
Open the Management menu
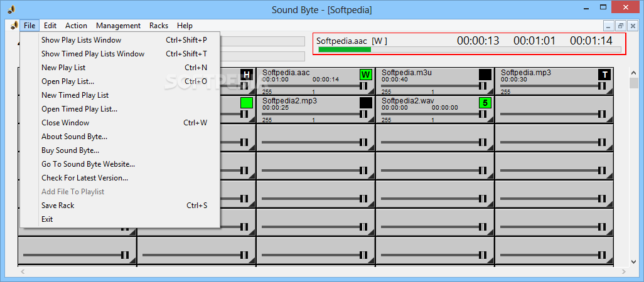point(118,26)
